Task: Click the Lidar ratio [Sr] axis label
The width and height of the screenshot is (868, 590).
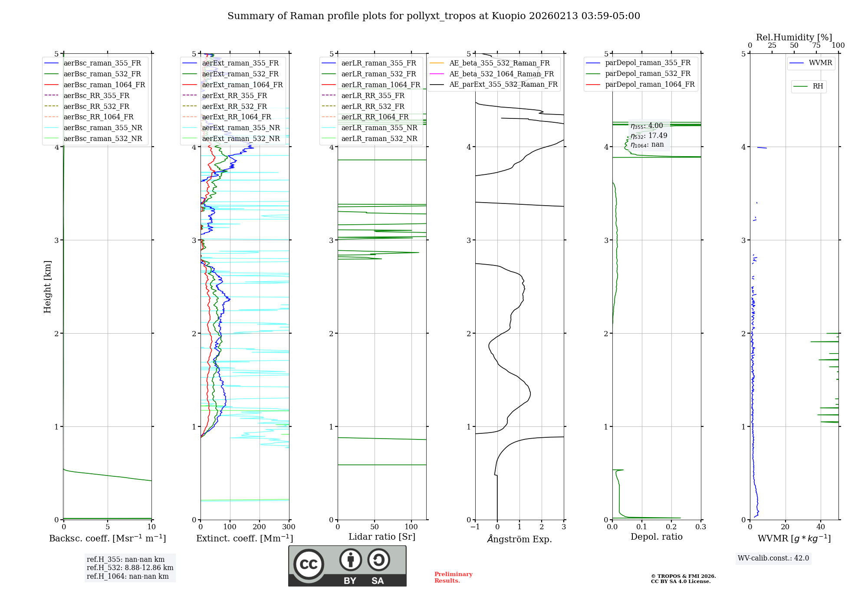Action: click(x=381, y=537)
